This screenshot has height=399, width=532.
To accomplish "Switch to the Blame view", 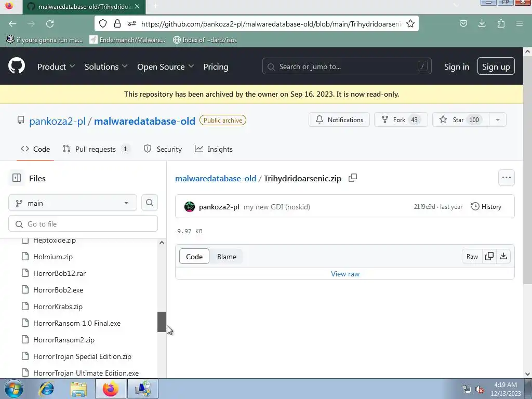I will [x=227, y=257].
